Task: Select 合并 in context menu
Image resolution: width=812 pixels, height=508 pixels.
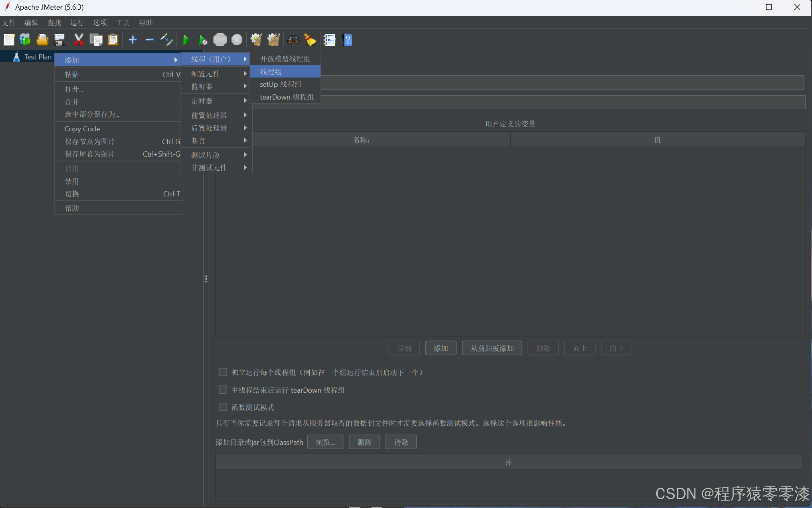Action: point(118,102)
